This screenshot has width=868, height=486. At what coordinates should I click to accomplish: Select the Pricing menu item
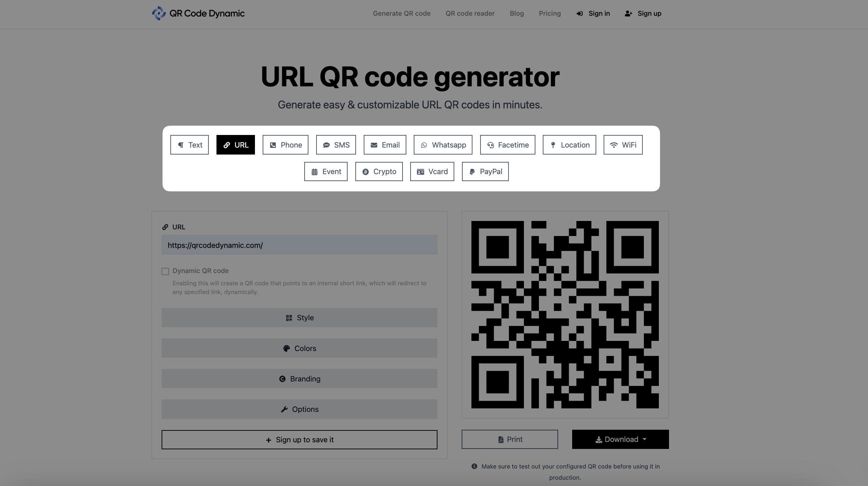(x=550, y=13)
